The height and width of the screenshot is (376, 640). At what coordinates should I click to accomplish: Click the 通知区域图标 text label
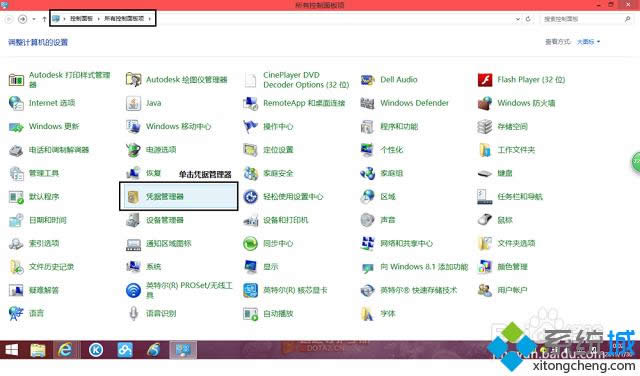click(x=168, y=243)
